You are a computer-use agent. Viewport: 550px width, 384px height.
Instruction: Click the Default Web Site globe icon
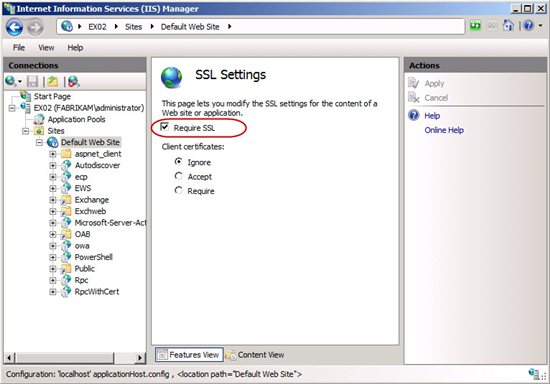53,142
